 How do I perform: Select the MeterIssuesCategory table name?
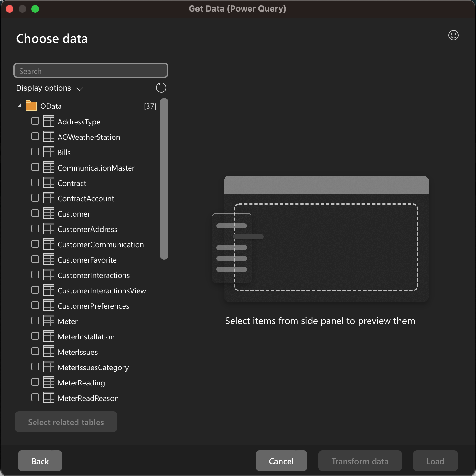click(93, 368)
